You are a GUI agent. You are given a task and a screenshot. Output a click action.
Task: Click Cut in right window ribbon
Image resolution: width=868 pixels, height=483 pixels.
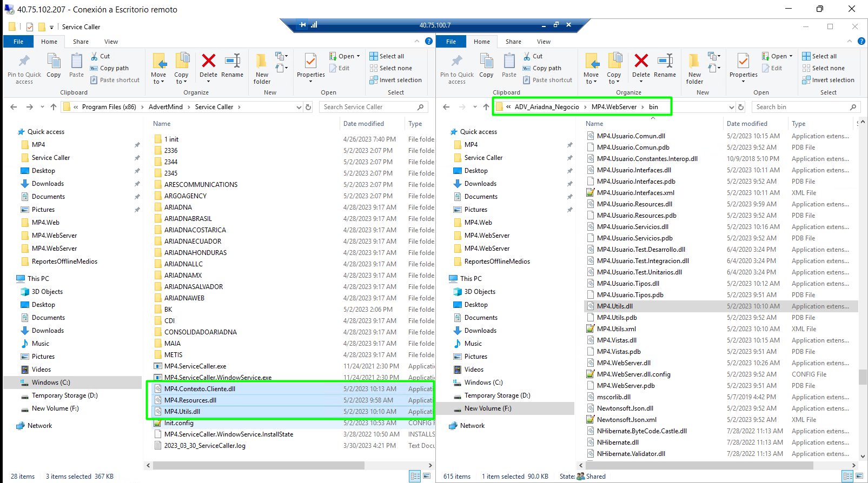tap(533, 56)
